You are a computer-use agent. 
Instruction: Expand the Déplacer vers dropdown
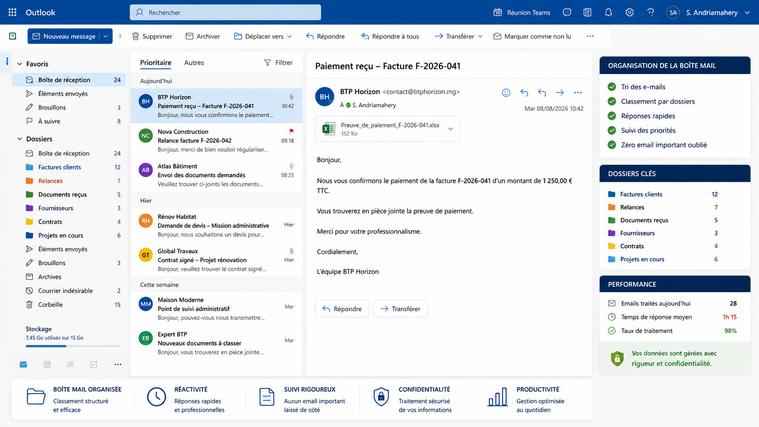click(289, 36)
